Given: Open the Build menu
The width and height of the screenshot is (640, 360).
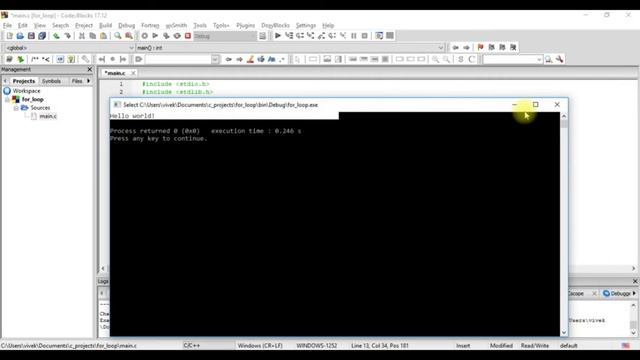Looking at the screenshot, I should [x=105, y=25].
